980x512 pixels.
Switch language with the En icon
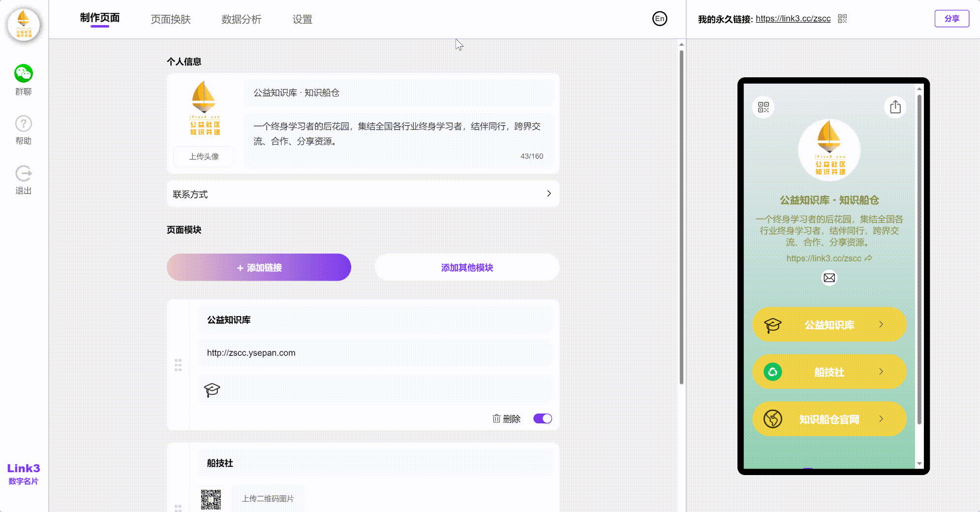(659, 19)
